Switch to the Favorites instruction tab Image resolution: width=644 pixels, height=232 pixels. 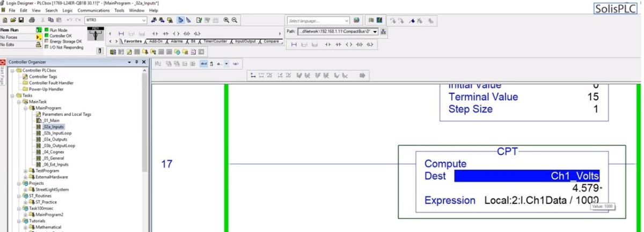(133, 41)
